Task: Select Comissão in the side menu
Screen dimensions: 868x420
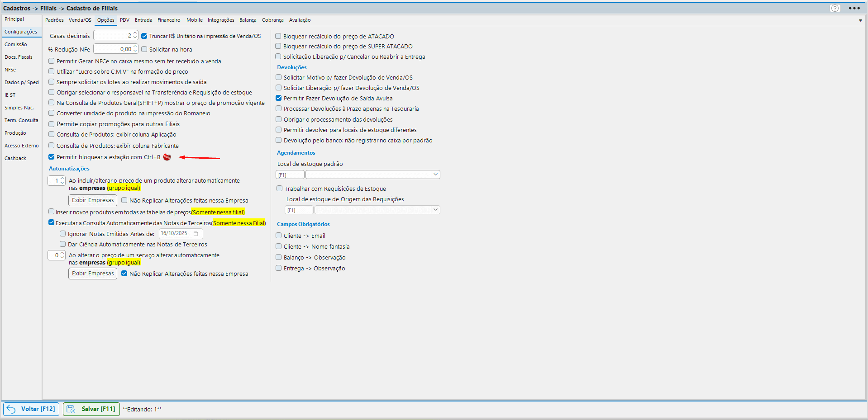Action: coord(16,44)
